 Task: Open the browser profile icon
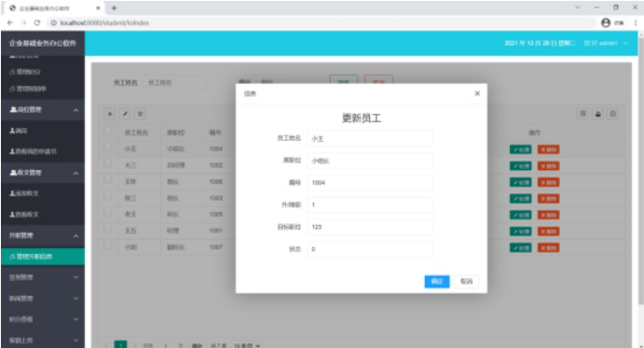606,22
